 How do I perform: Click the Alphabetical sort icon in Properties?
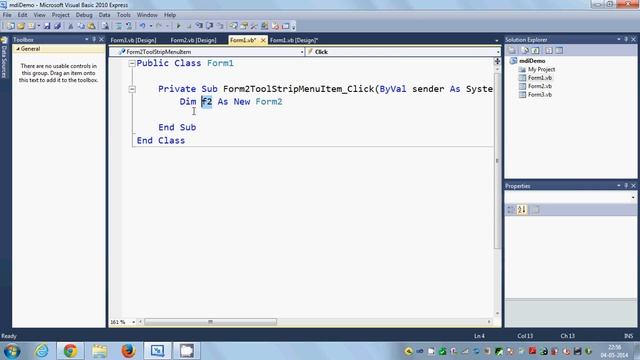pos(522,210)
